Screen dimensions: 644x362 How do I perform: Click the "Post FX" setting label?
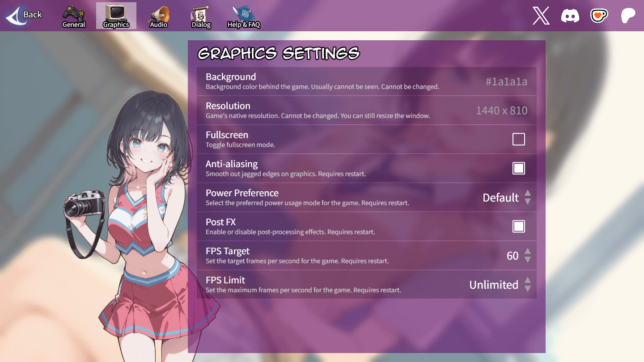[x=220, y=222]
